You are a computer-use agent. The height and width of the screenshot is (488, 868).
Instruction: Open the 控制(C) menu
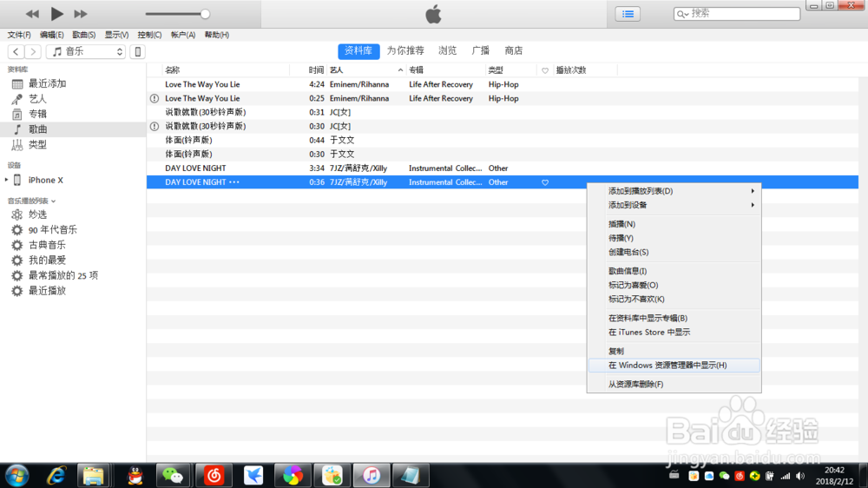point(149,35)
